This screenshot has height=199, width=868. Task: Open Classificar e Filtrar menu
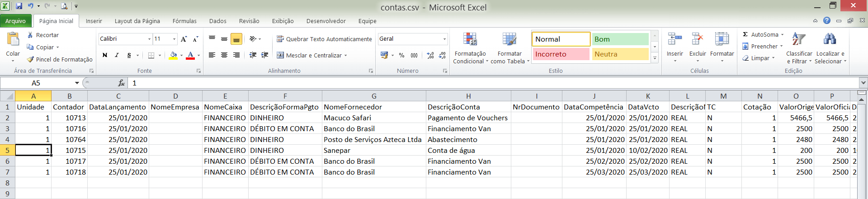(x=799, y=48)
